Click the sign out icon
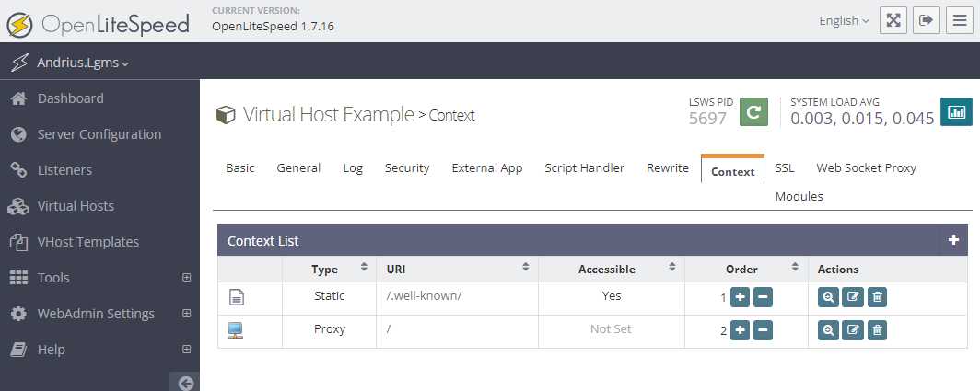Viewport: 980px width, 391px height. pos(927,20)
